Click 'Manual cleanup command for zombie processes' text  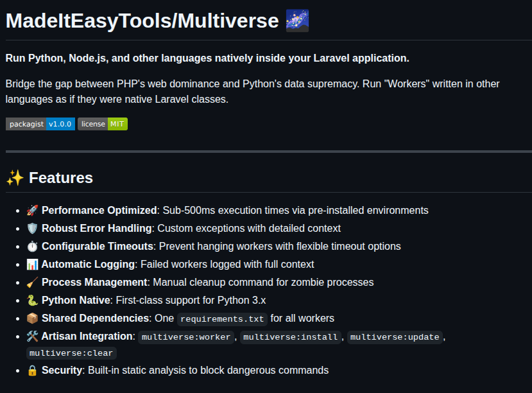(x=263, y=283)
